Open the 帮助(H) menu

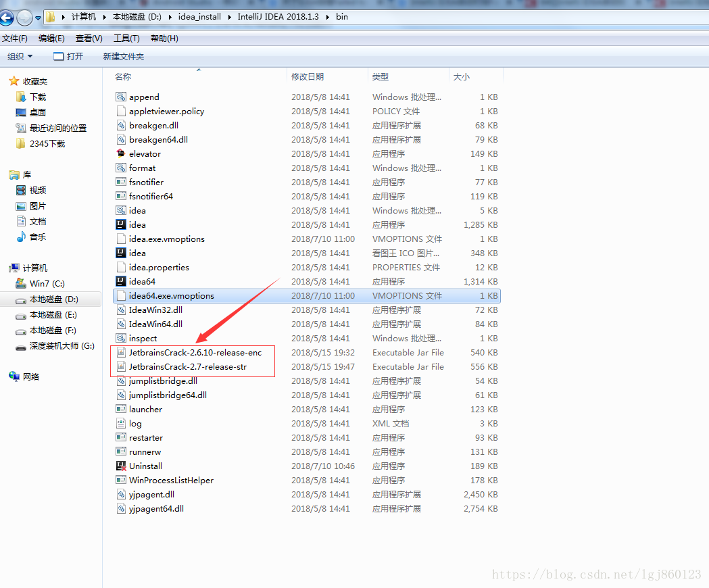pyautogui.click(x=164, y=39)
